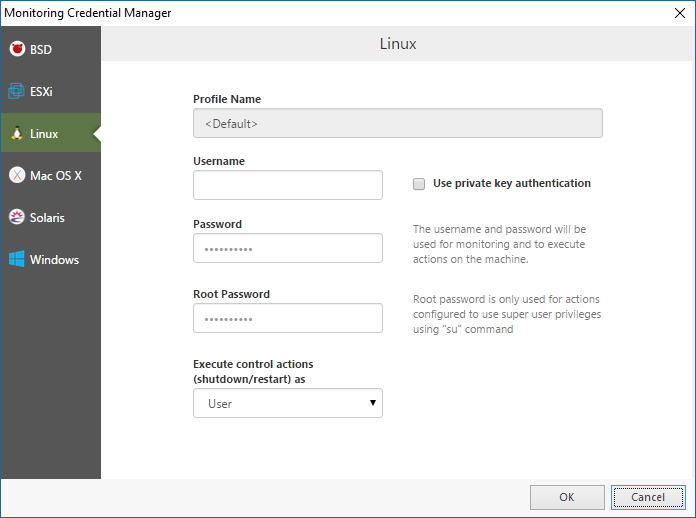Click the 'Use private key authentication' label
696x518 pixels.
(512, 183)
